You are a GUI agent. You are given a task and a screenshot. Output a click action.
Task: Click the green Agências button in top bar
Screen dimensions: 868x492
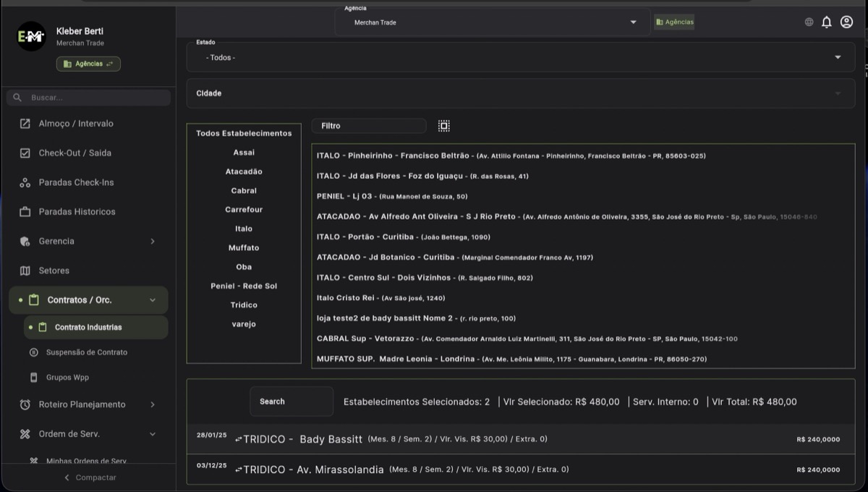pyautogui.click(x=674, y=22)
